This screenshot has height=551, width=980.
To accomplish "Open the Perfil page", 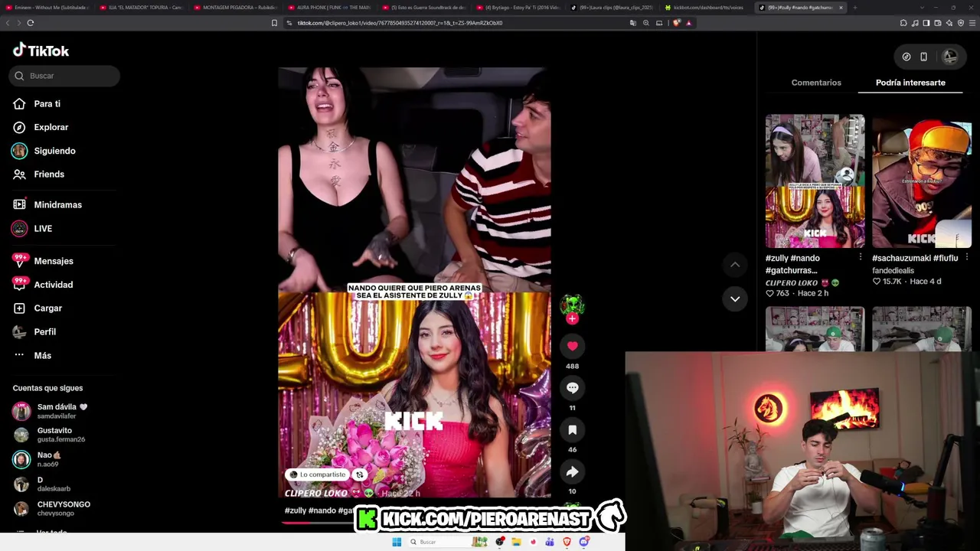I will coord(34,332).
